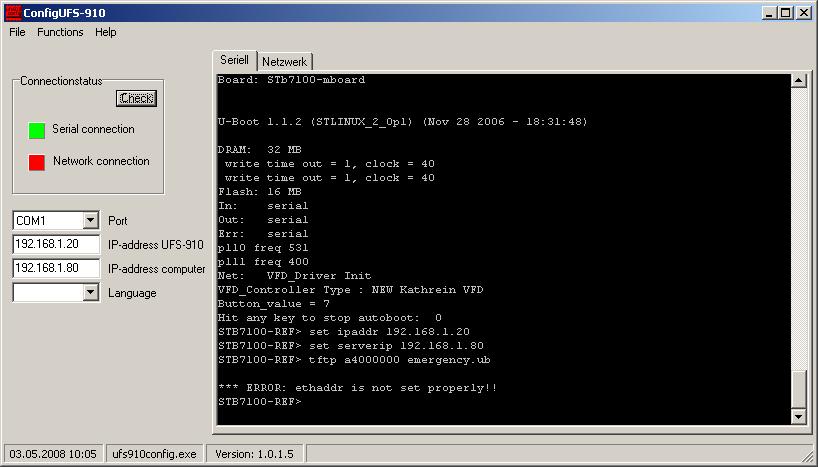Open the File menu

(x=17, y=32)
